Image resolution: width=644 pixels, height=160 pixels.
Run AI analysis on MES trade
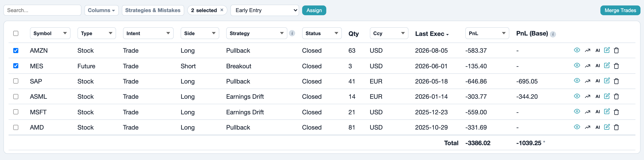(x=598, y=66)
